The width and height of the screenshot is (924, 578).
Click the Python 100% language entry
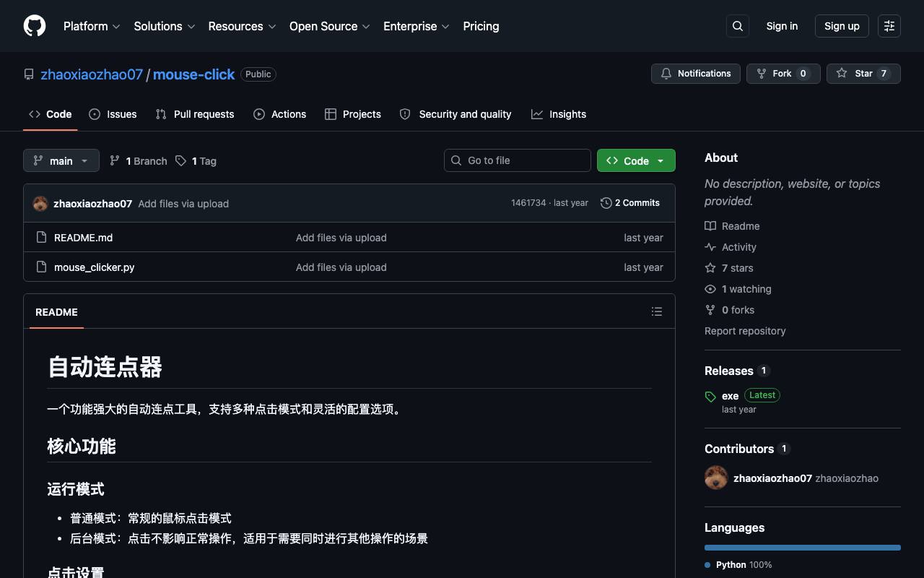(x=738, y=565)
